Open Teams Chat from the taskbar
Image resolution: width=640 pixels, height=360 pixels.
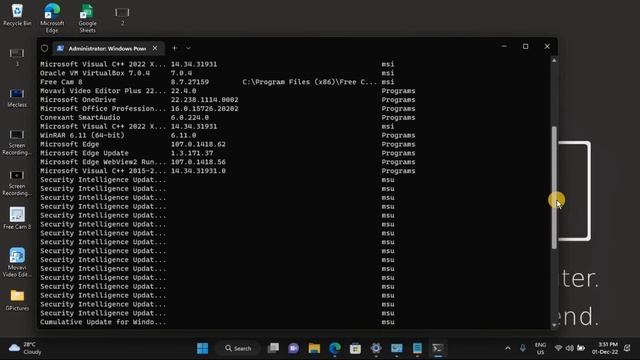coord(293,348)
